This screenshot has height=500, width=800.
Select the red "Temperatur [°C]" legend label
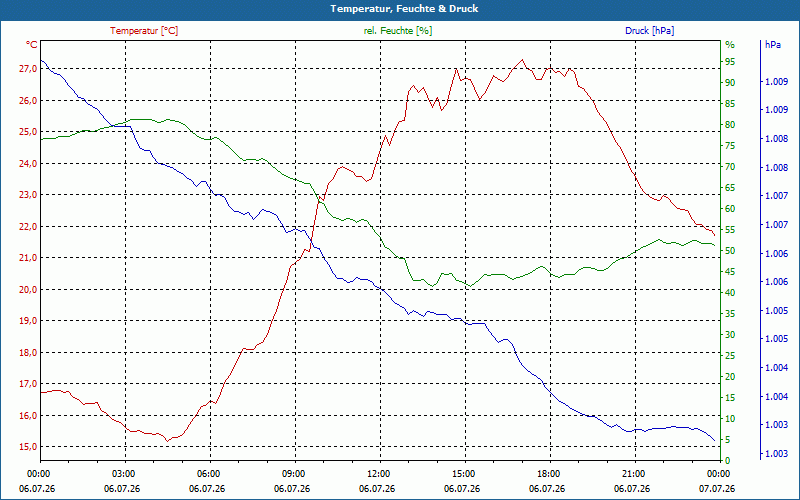tap(144, 31)
